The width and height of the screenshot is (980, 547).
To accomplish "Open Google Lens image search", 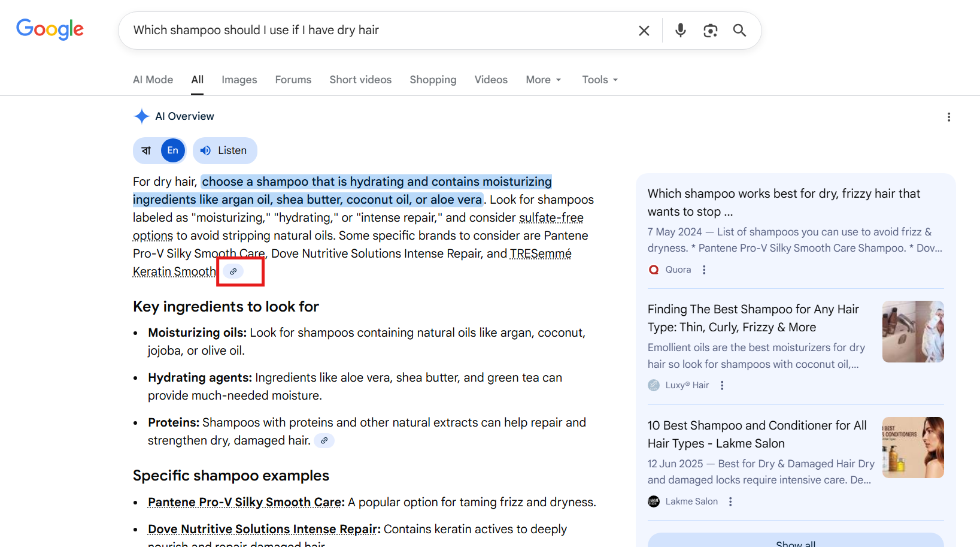I will [x=711, y=31].
